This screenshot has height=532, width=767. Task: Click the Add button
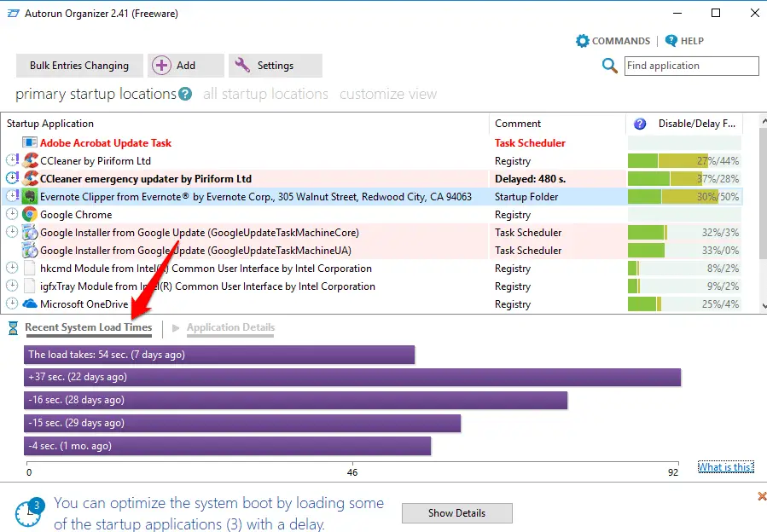186,66
